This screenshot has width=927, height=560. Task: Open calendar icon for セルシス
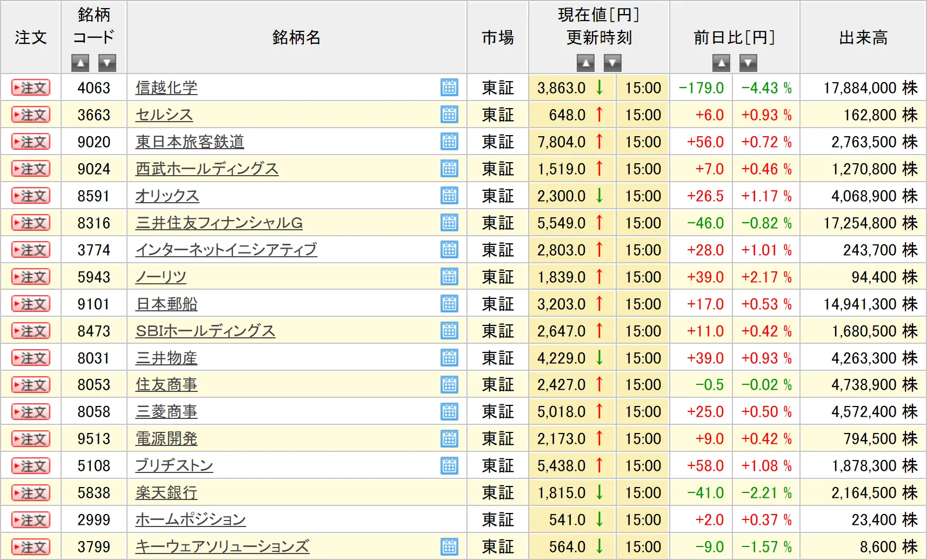(449, 115)
